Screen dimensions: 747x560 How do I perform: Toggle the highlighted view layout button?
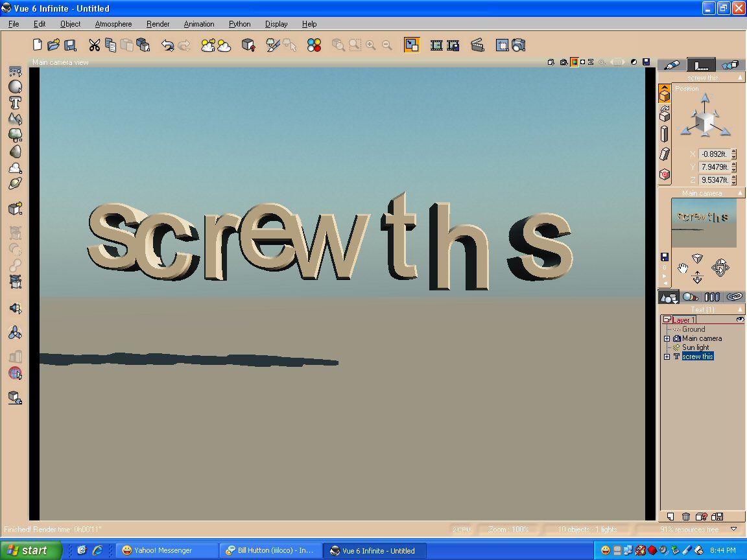click(412, 45)
